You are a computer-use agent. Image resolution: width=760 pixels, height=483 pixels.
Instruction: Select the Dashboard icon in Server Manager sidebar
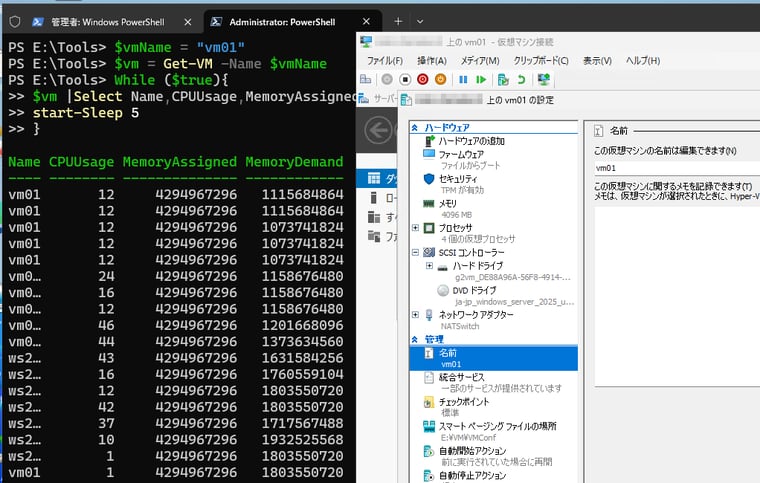point(374,178)
